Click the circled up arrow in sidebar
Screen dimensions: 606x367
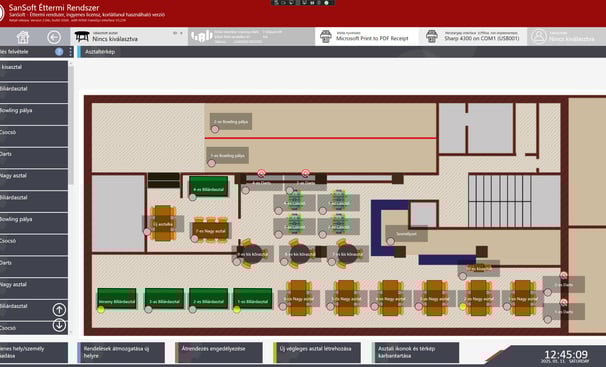pos(59,309)
